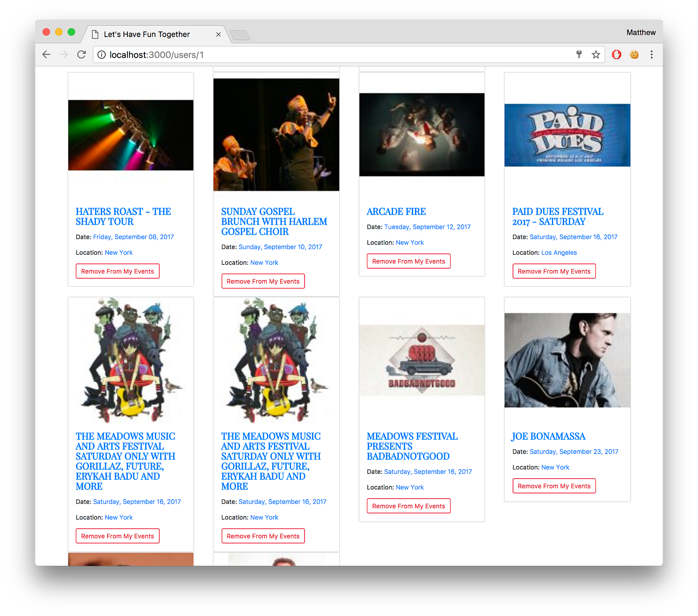The image size is (698, 616).
Task: Open the Matthew profile button
Action: tap(641, 32)
